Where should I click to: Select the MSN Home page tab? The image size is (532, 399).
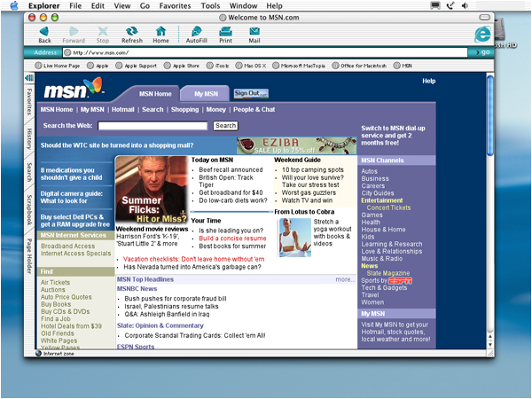[x=155, y=94]
